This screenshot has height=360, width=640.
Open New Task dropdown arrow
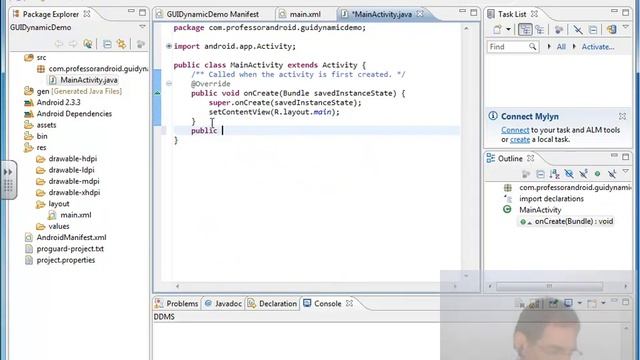coord(508,29)
